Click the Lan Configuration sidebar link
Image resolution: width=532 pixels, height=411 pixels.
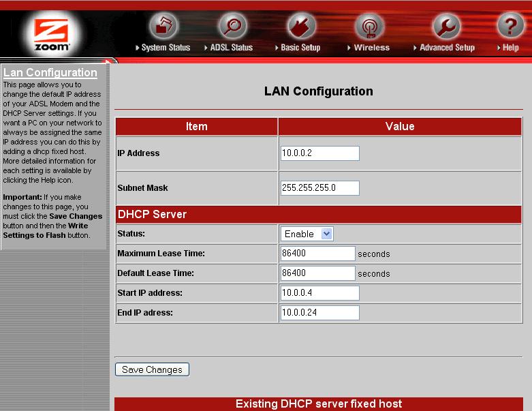(x=50, y=73)
